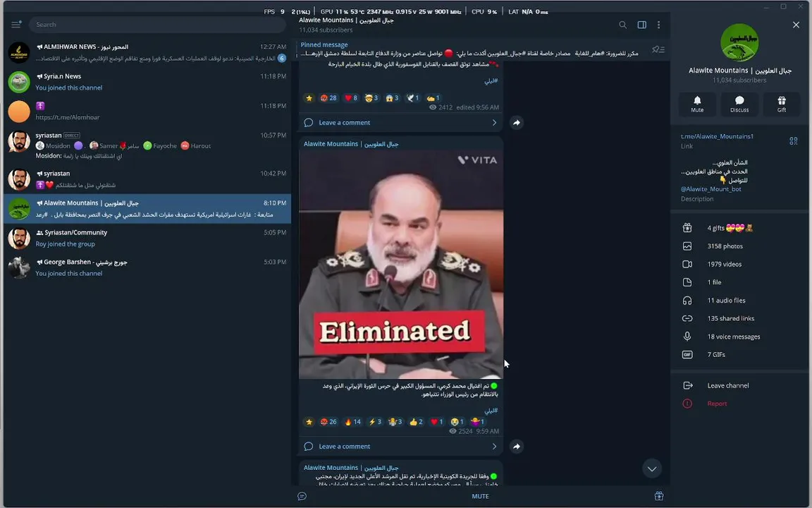Show the channel link QR code
Screen dimensions: 812x508
[x=794, y=141]
